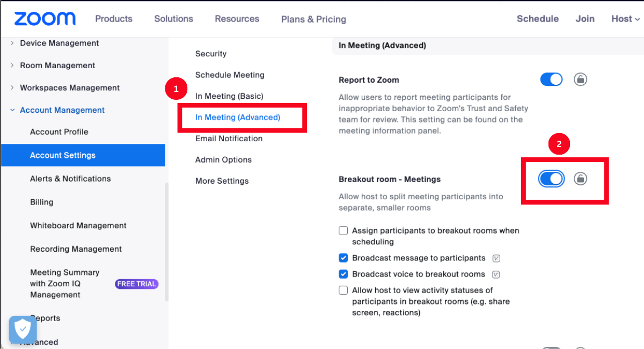The height and width of the screenshot is (349, 644).
Task: Select In Meeting (Advanced) section
Action: point(238,117)
